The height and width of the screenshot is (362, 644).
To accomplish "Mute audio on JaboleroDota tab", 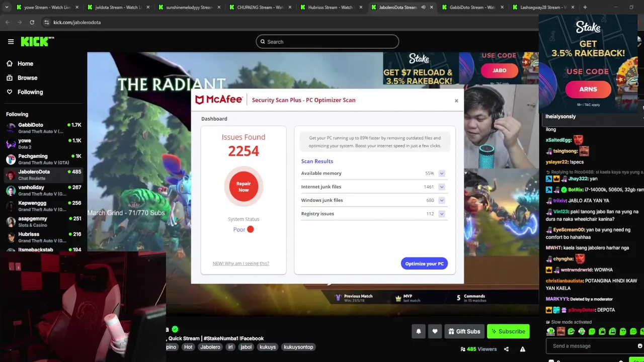I will click(423, 7).
